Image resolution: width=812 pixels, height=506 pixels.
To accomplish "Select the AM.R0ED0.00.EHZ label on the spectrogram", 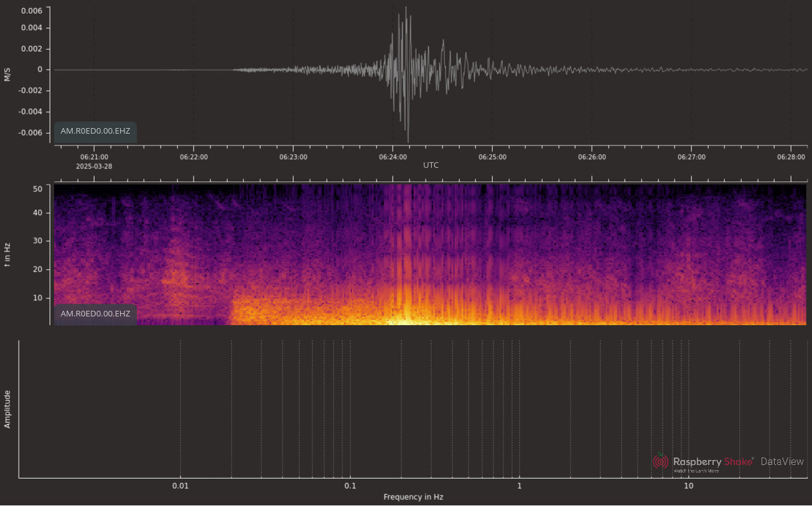I will pyautogui.click(x=95, y=314).
